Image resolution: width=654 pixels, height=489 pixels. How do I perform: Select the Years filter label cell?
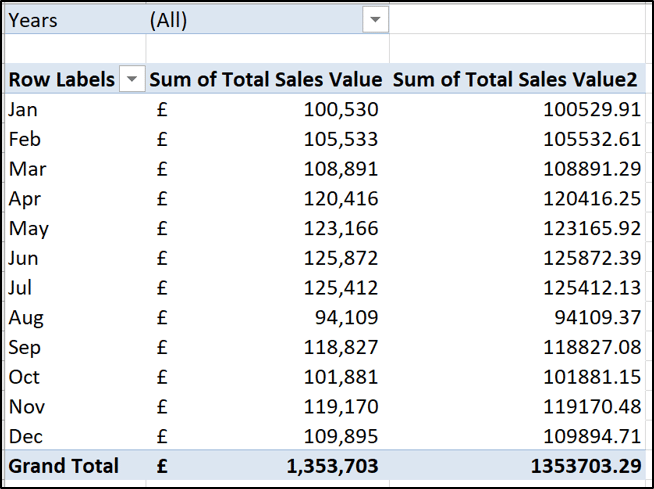(34, 21)
